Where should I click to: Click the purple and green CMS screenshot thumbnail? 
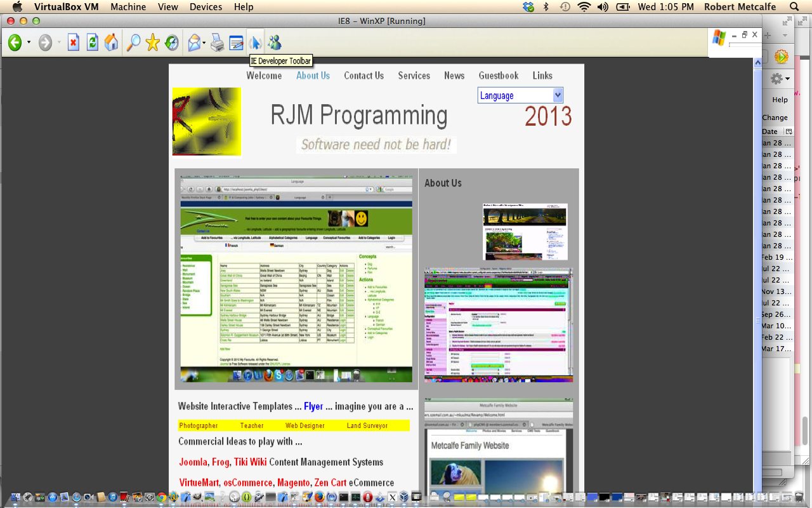click(498, 324)
